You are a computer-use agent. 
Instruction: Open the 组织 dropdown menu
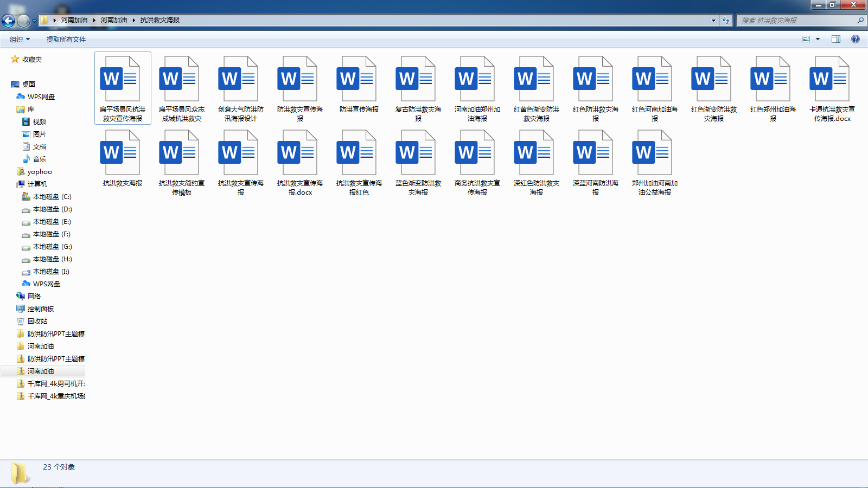[20, 39]
